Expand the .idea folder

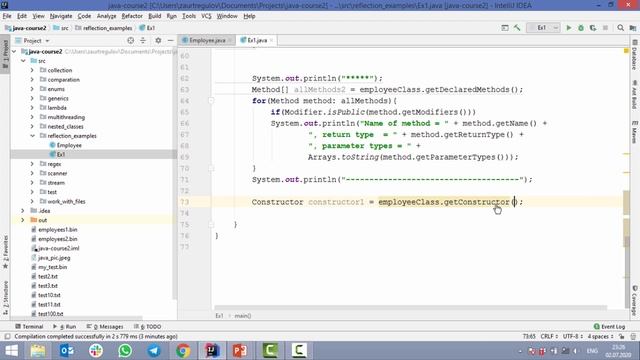click(23, 211)
